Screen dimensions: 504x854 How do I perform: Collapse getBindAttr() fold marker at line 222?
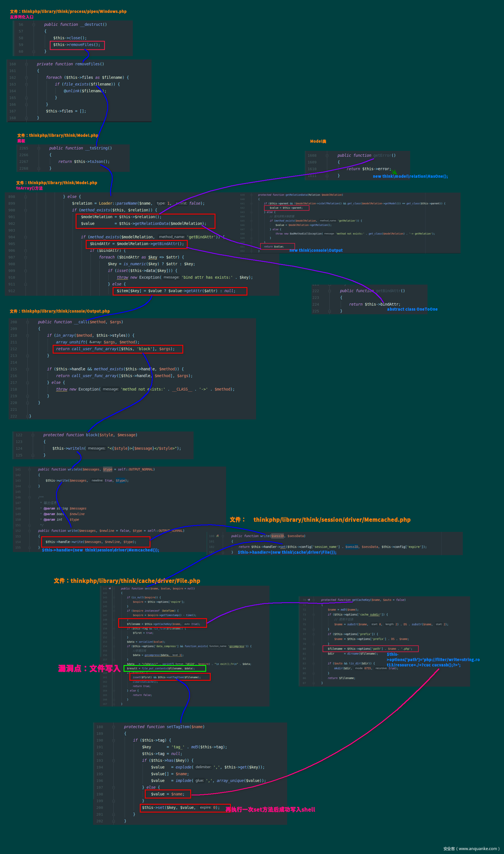tap(329, 291)
